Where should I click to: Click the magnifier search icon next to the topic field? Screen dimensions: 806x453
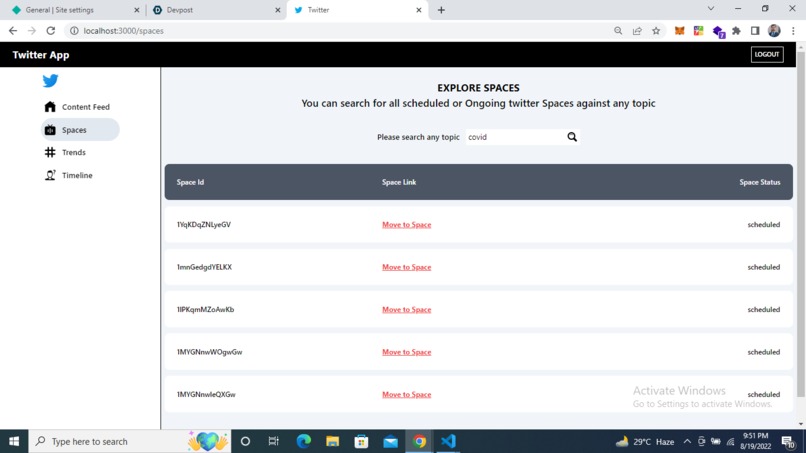[x=572, y=137]
